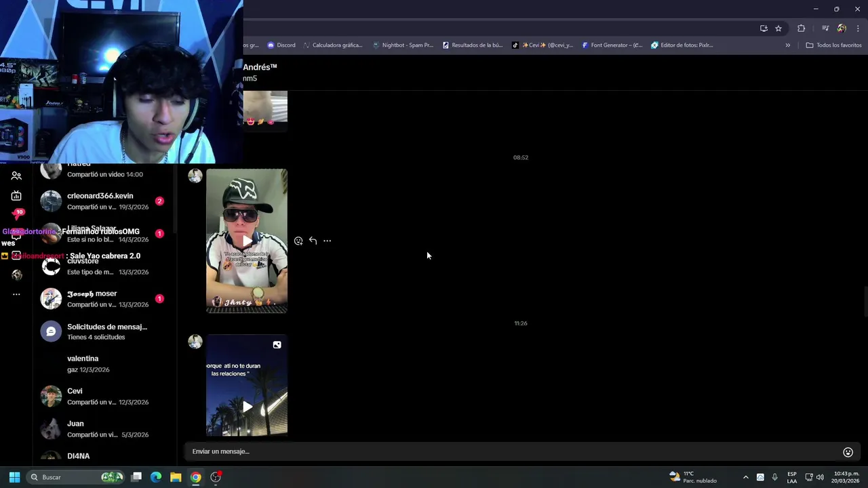Open the clock showing 10:43 p. m.
The height and width of the screenshot is (488, 868).
pos(846,477)
